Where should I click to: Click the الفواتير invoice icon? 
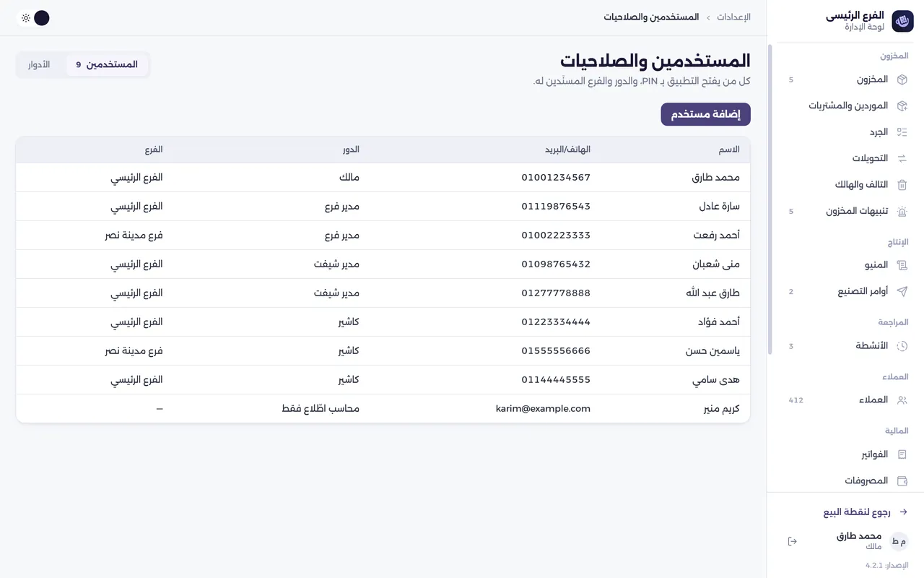(902, 454)
